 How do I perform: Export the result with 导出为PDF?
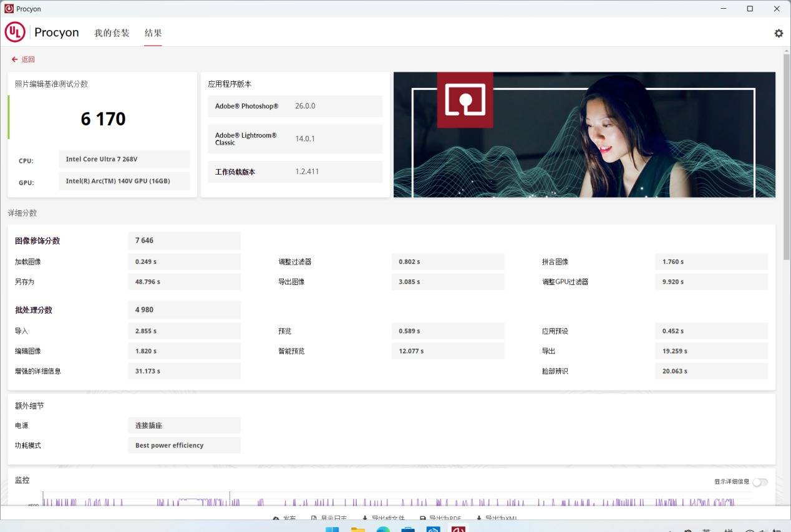pos(440,518)
